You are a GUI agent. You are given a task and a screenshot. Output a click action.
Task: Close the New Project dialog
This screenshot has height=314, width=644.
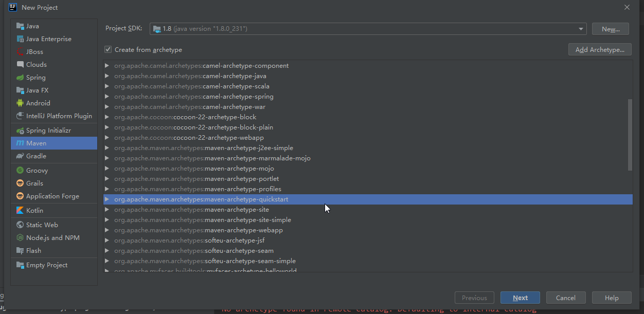(x=627, y=7)
